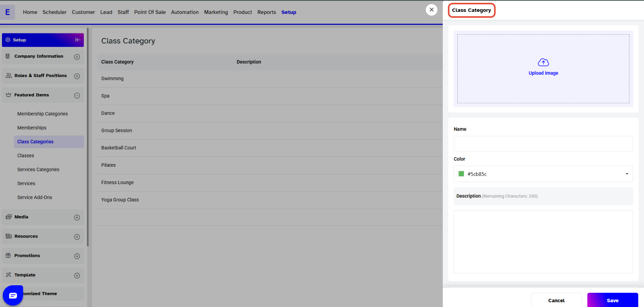Open the Reports menu
This screenshot has width=644, height=307.
(x=267, y=12)
